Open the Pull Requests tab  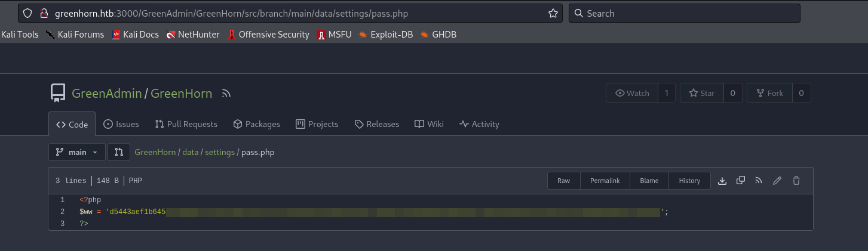click(186, 124)
